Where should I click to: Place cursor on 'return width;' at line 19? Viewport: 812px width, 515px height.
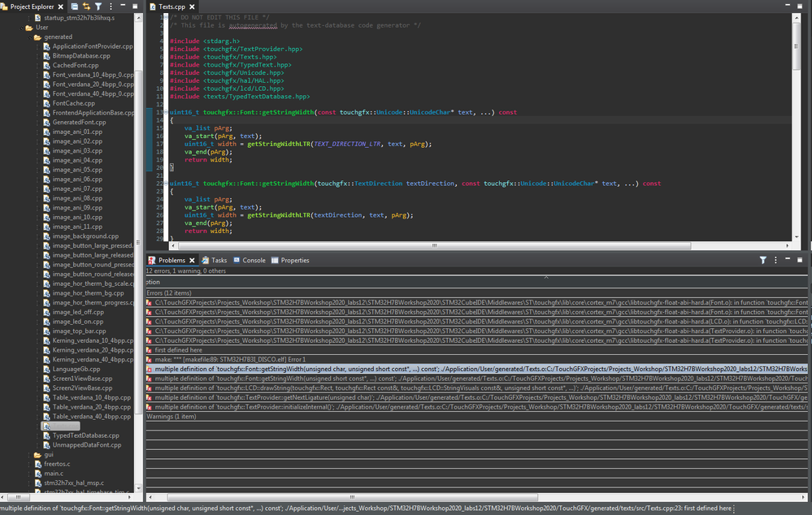(208, 160)
